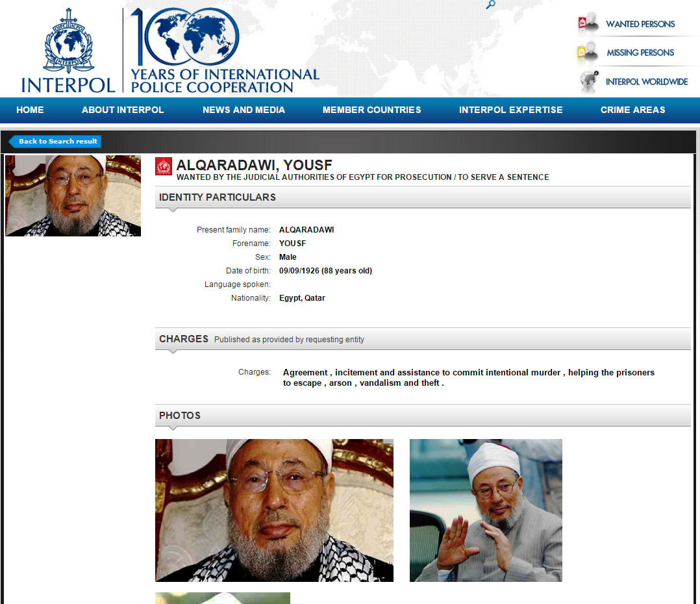Click the profile portrait thumbnail at top left
Screen dimensions: 700x604
[73, 195]
